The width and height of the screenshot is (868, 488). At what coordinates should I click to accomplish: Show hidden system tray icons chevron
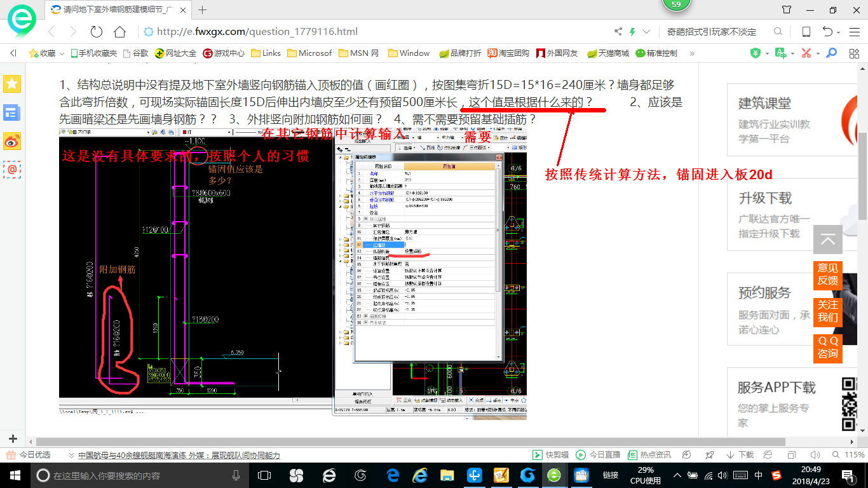point(677,475)
